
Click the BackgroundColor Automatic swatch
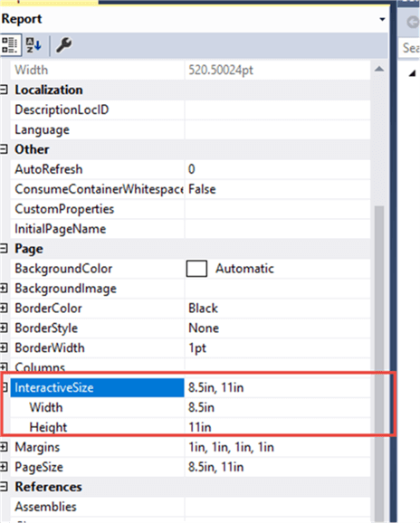[x=196, y=269]
